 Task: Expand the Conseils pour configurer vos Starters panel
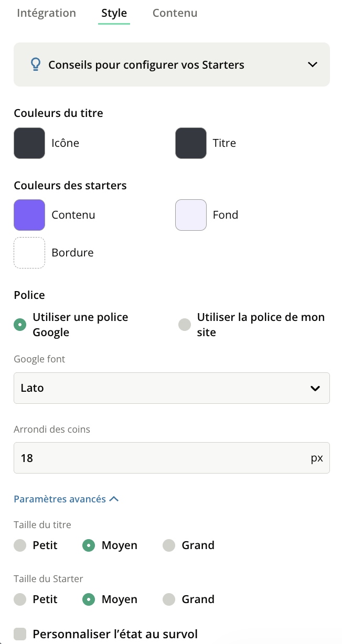pos(313,65)
